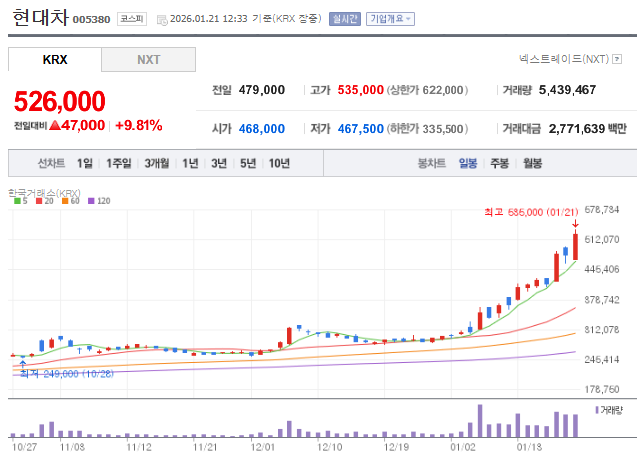This screenshot has width=637, height=457.
Task: Select the 3개월 line chart
Action: (x=157, y=163)
